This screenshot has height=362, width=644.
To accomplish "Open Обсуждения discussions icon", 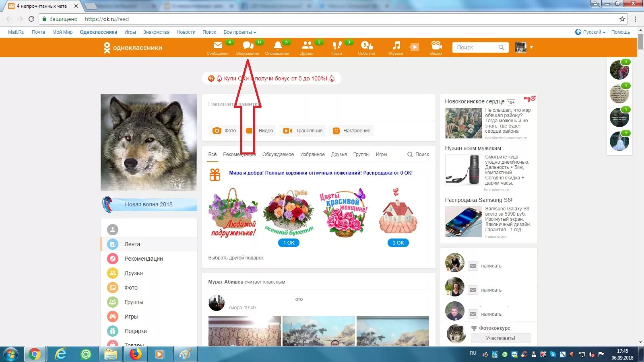I will coord(248,47).
